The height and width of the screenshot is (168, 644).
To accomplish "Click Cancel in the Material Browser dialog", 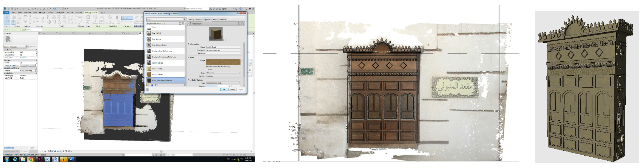I will pyautogui.click(x=233, y=89).
